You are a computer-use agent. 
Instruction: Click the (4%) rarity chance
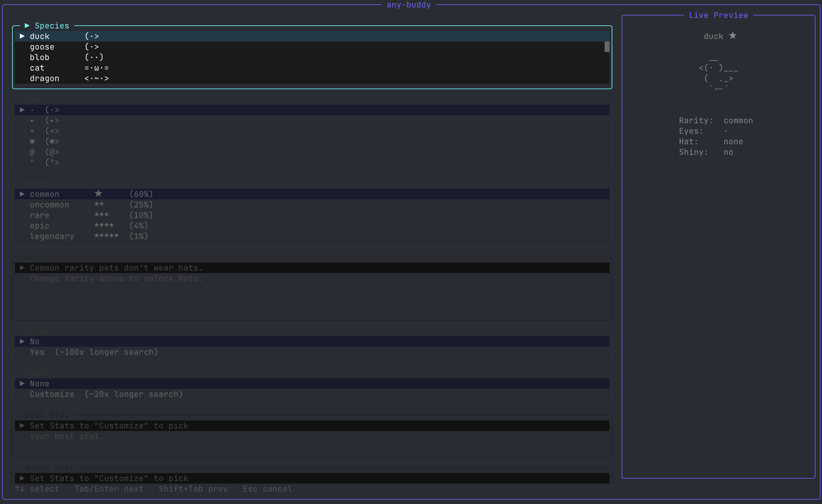[x=139, y=226]
